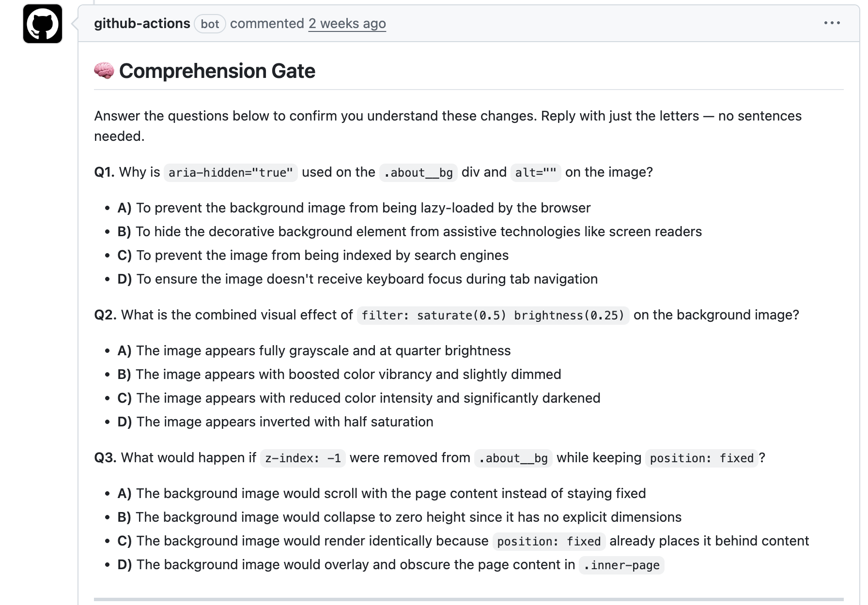
Task: Click the Comprehension Gate heading
Action: (218, 71)
